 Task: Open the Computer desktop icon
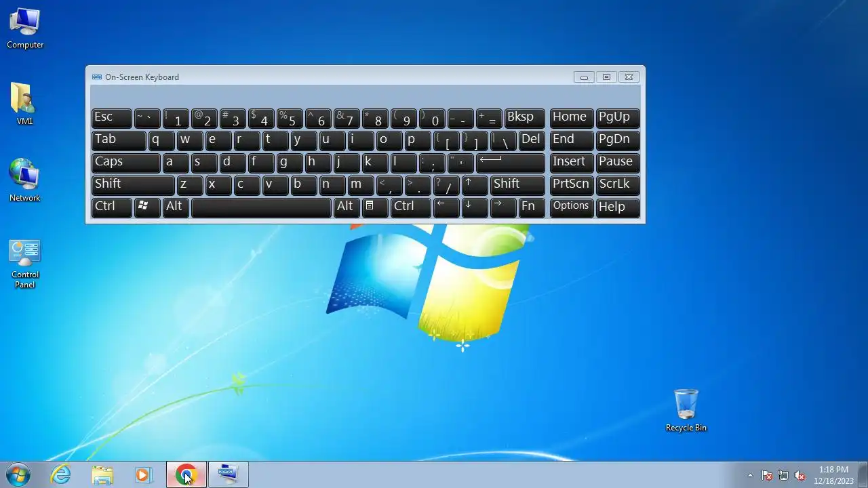[25, 28]
